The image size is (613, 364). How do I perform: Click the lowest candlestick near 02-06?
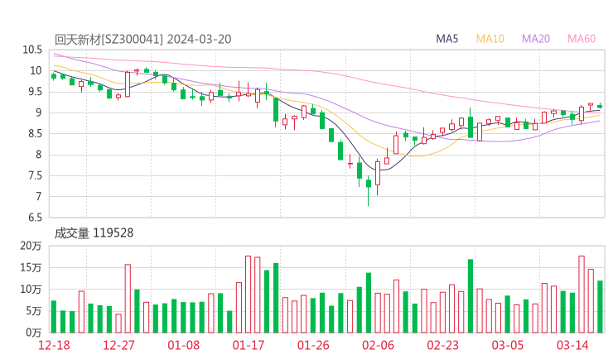click(369, 191)
